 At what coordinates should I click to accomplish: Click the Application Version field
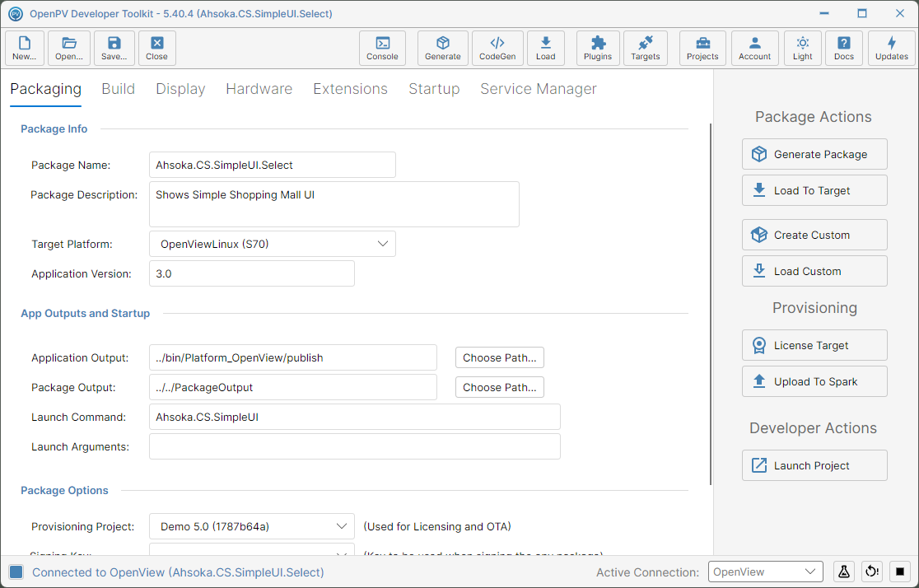pyautogui.click(x=252, y=273)
